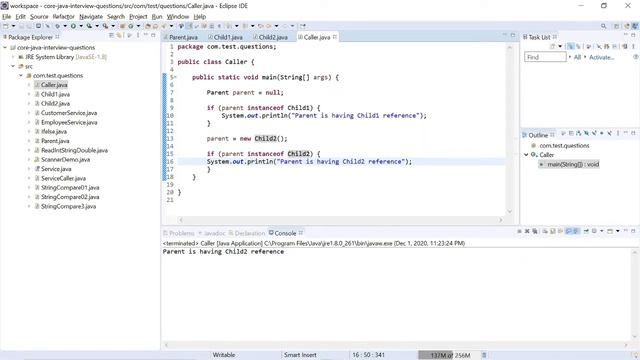This screenshot has width=640, height=360.
Task: Switch to the Java perspective icon
Action: [x=635, y=26]
